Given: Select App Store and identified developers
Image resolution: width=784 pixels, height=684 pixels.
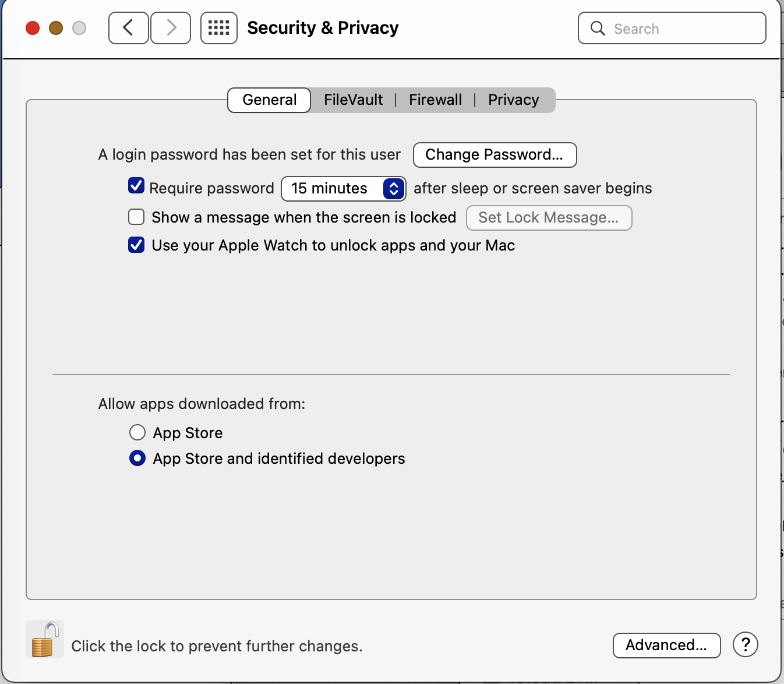Looking at the screenshot, I should click(137, 459).
